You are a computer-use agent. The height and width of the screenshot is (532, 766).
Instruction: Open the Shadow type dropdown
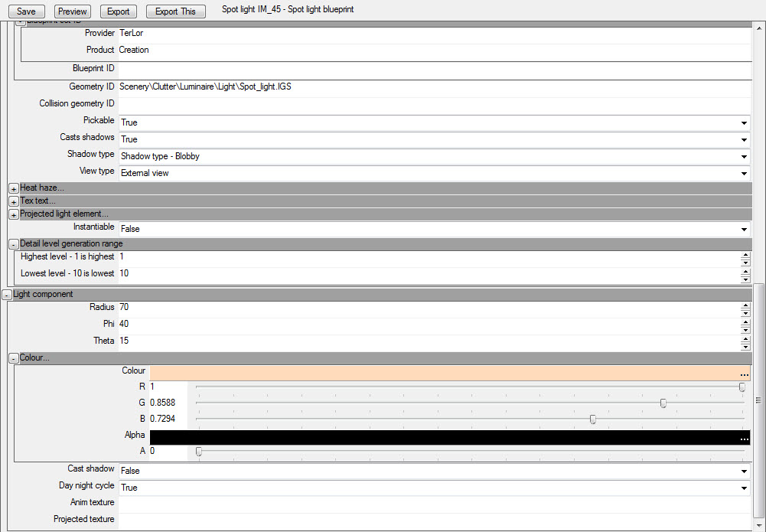(x=744, y=157)
